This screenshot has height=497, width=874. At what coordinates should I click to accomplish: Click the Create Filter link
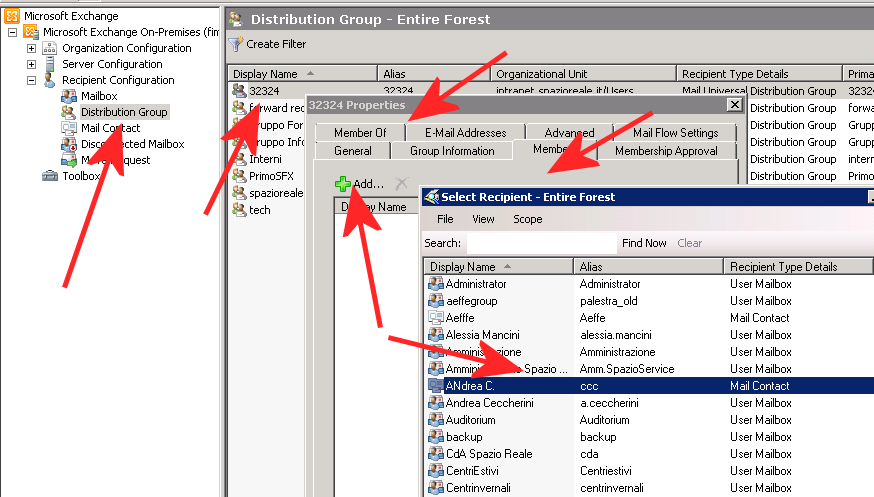(x=276, y=44)
